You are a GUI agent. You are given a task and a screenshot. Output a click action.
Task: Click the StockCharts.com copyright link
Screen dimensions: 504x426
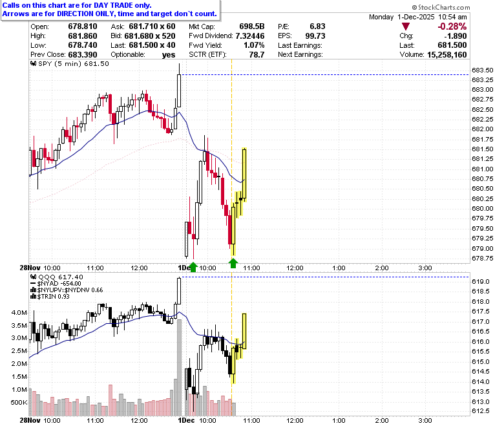tap(441, 7)
